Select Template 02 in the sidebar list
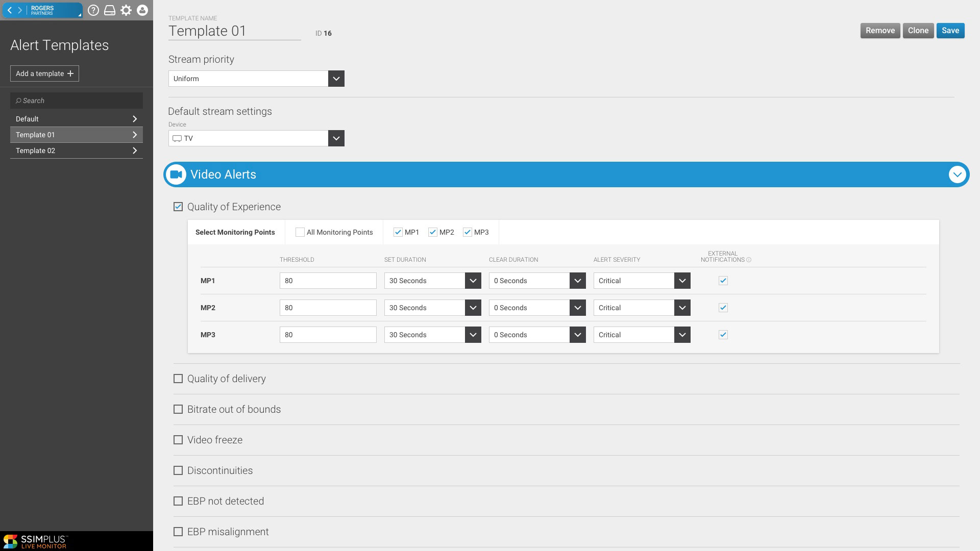 (x=77, y=151)
